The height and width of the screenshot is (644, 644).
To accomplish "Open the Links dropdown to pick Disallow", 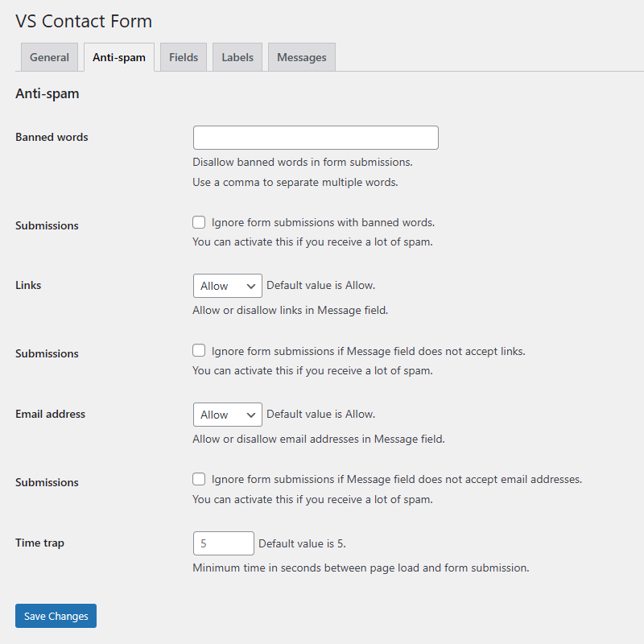I will point(227,286).
